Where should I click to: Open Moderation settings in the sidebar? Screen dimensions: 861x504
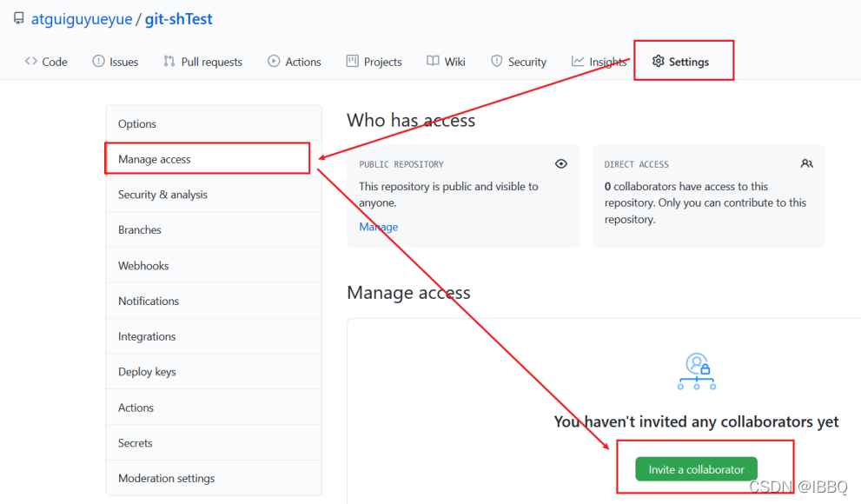(214, 478)
